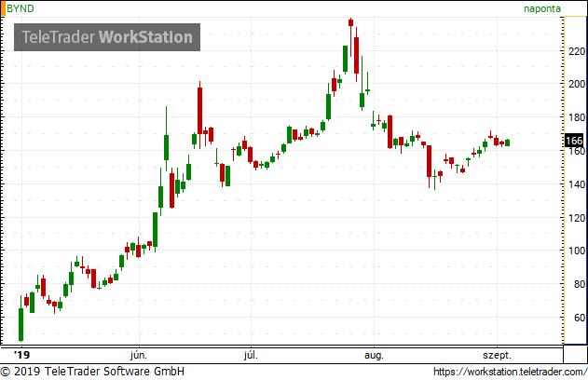Click the '19 year axis label
This screenshot has width=588, height=380.
[21, 355]
